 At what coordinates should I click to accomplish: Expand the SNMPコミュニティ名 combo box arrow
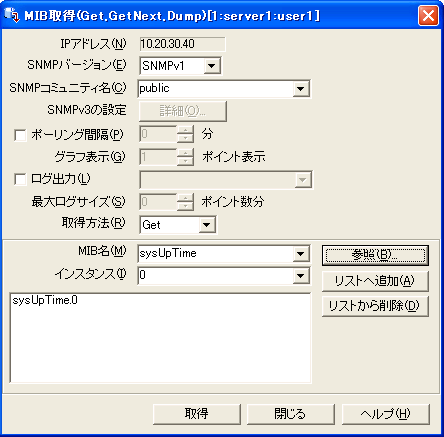tap(301, 89)
